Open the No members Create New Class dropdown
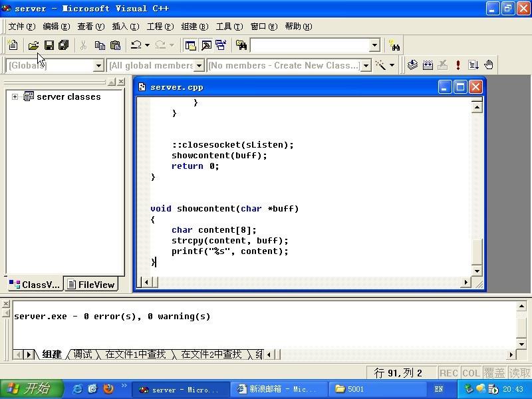Image resolution: width=532 pixels, height=399 pixels. [x=366, y=65]
